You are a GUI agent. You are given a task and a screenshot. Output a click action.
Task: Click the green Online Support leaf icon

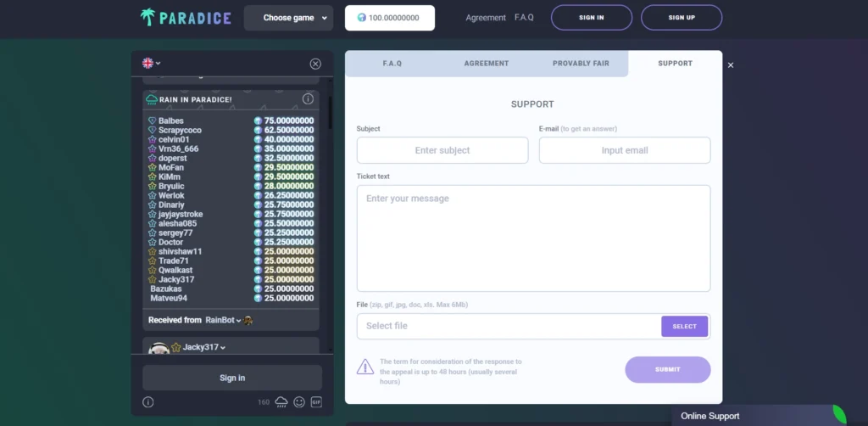pos(839,415)
